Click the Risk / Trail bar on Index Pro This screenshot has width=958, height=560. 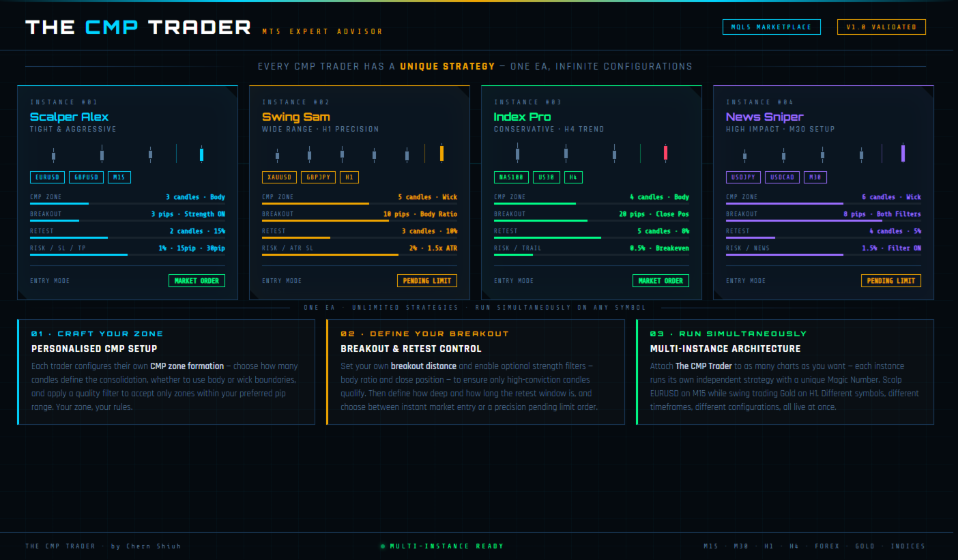click(592, 254)
